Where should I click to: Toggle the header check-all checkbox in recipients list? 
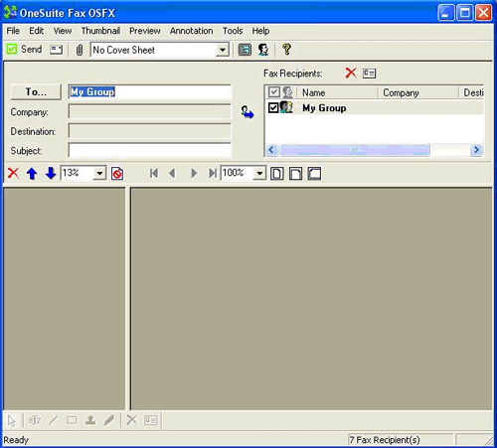(x=273, y=92)
